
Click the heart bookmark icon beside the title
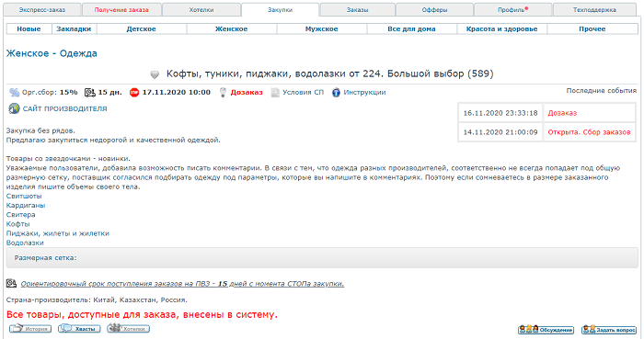(155, 74)
